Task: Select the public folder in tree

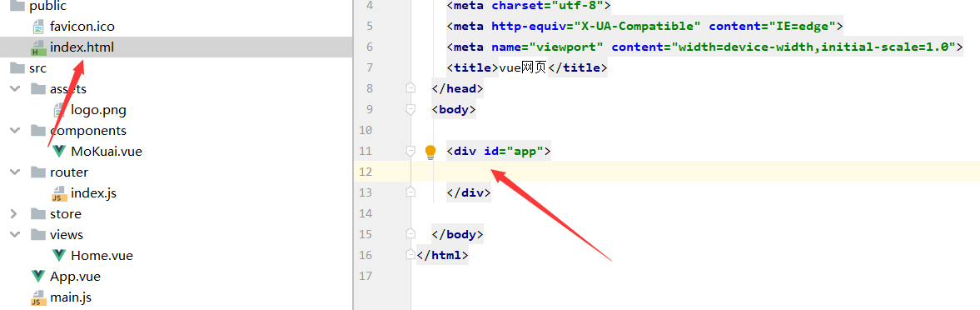Action: (47, 7)
